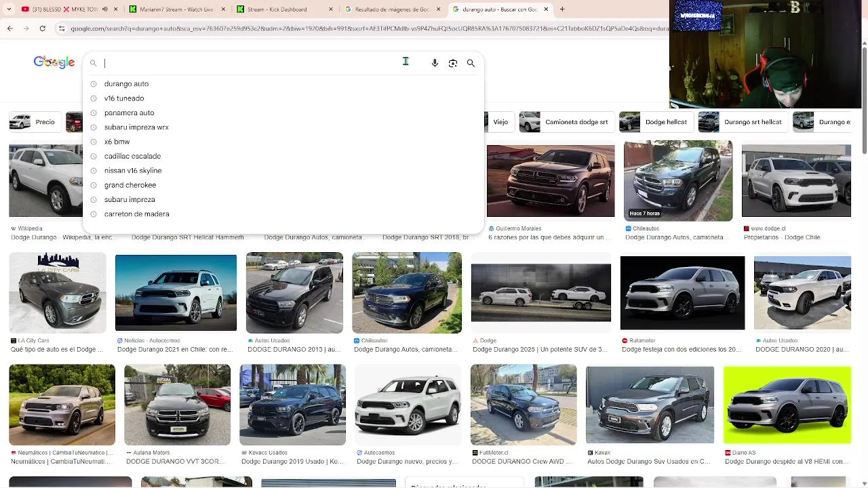
Task: Reload the page with the refresh icon
Action: [x=42, y=28]
